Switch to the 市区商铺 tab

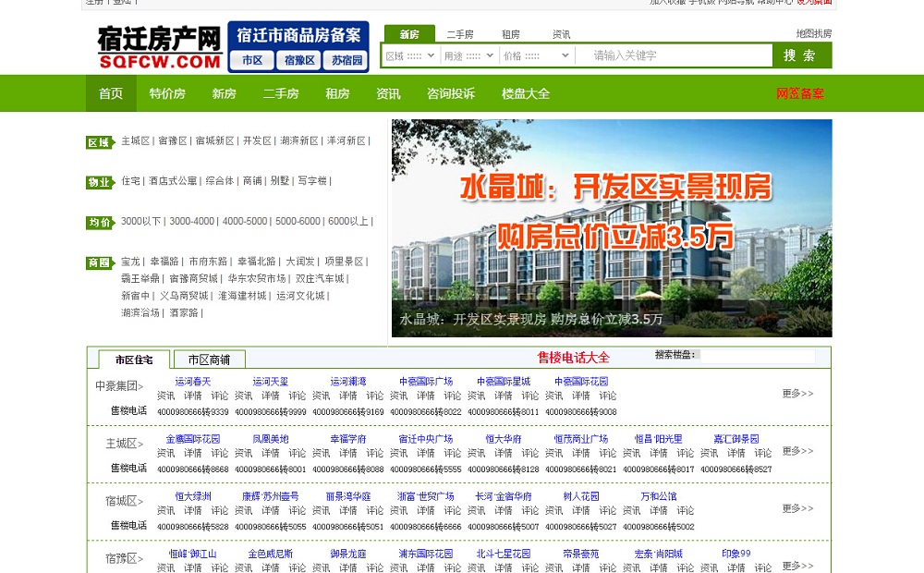tap(209, 360)
